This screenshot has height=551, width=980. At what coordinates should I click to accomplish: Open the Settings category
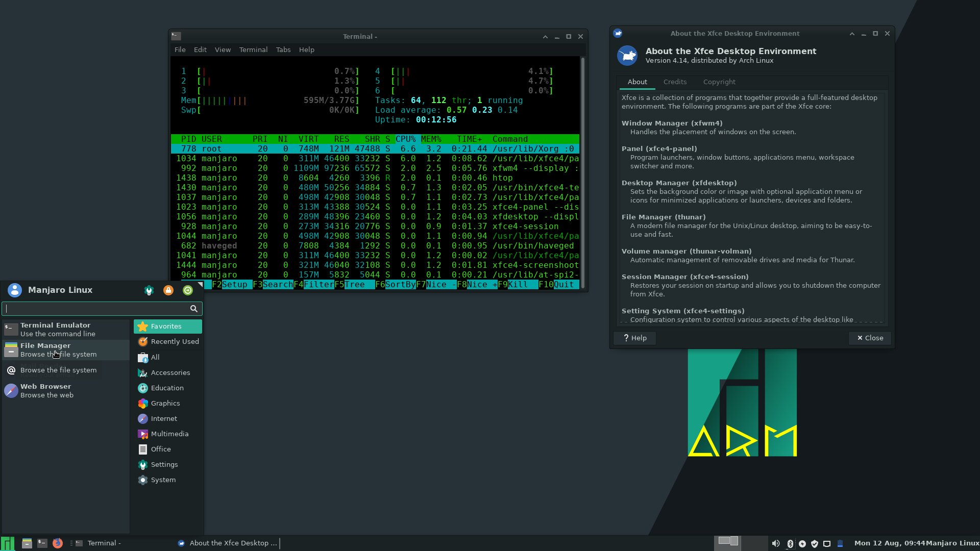[x=168, y=464]
